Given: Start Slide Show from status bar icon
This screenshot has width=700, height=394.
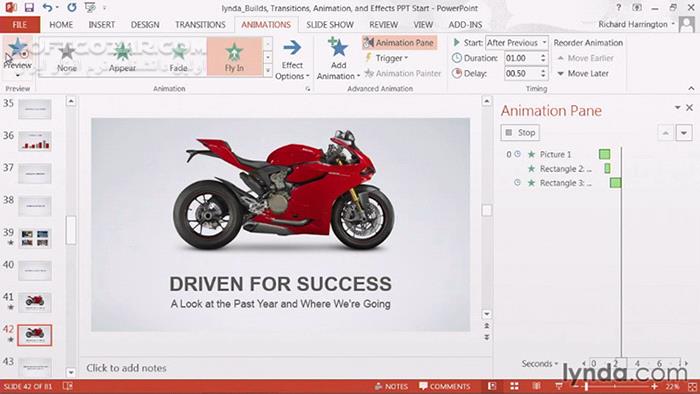Looking at the screenshot, I should tap(558, 386).
